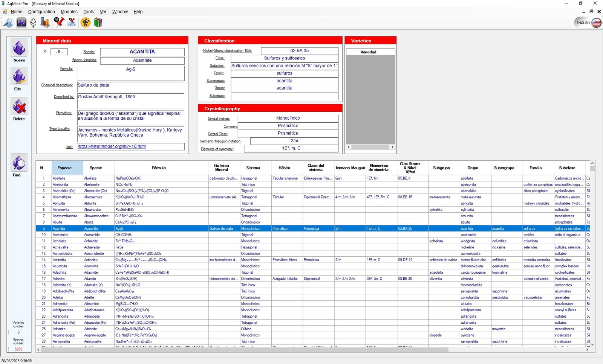Image resolution: width=603 pixels, height=364 pixels.
Task: Open the Modules menu
Action: [x=69, y=12]
